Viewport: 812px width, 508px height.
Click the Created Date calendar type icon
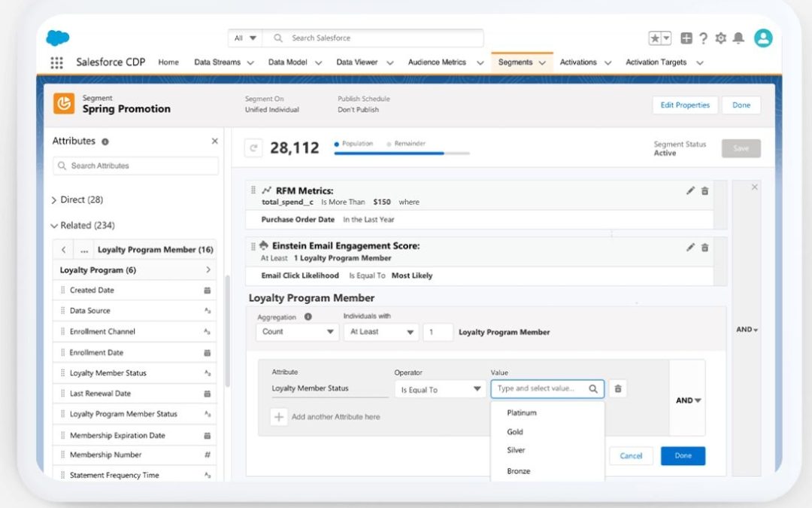point(208,291)
